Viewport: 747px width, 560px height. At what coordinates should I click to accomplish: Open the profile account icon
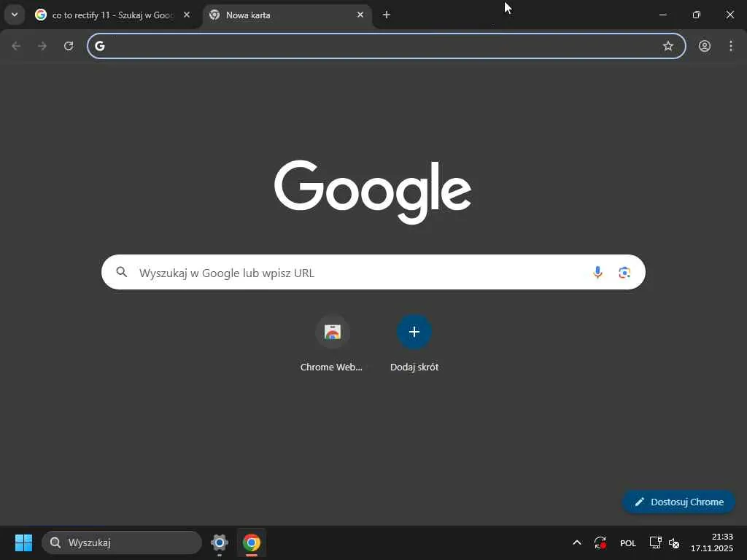coord(705,46)
